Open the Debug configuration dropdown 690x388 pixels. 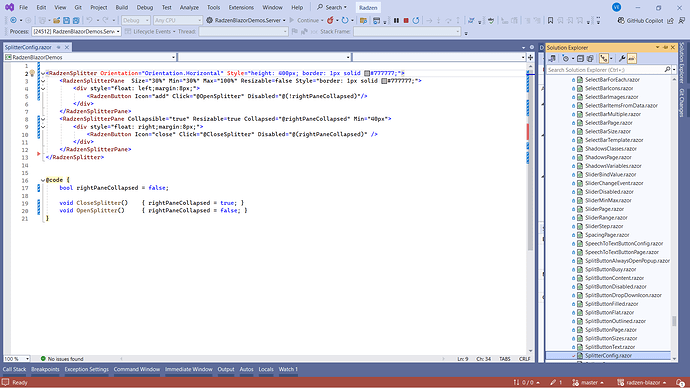click(x=136, y=20)
